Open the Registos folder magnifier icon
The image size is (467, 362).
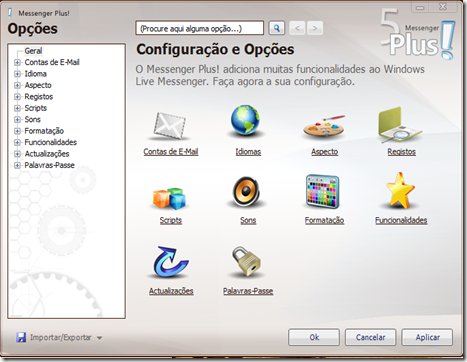coord(399,125)
